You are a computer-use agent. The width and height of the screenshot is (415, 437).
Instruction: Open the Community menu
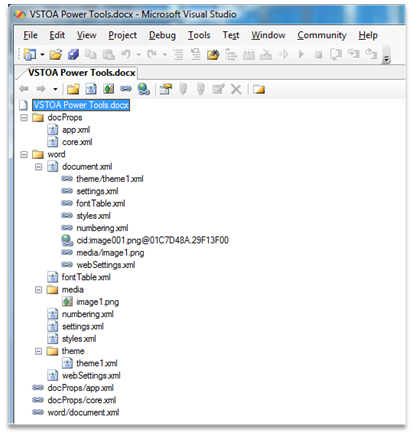[322, 35]
